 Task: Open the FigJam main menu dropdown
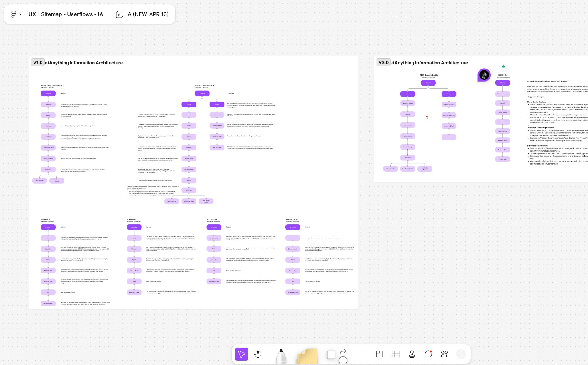(16, 14)
